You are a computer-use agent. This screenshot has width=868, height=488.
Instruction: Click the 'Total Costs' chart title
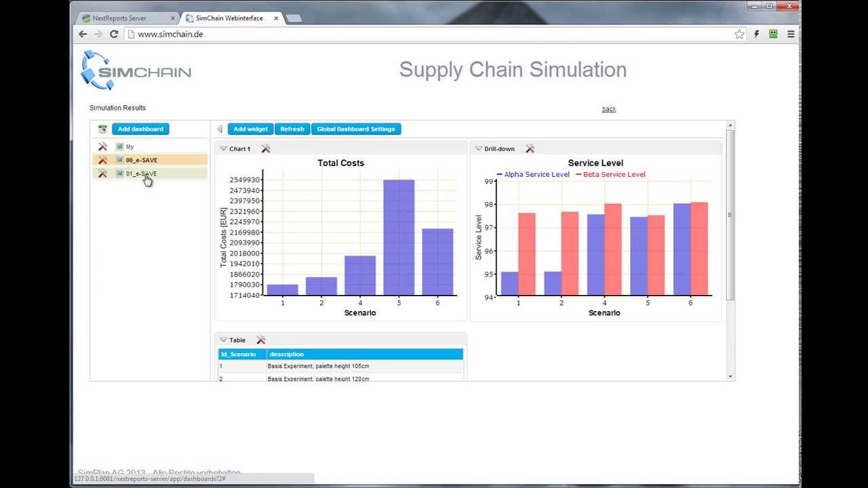click(x=340, y=163)
